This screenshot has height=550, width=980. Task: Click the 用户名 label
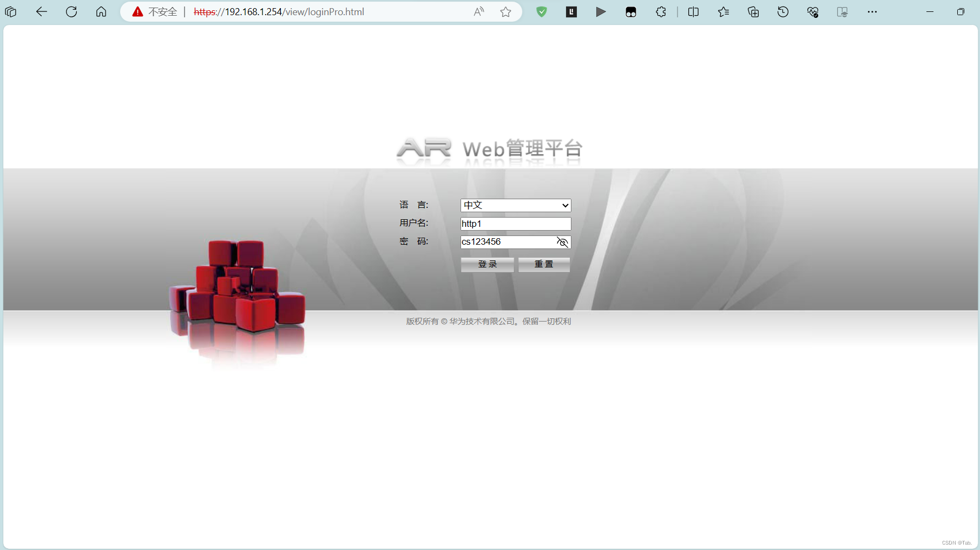coord(414,223)
